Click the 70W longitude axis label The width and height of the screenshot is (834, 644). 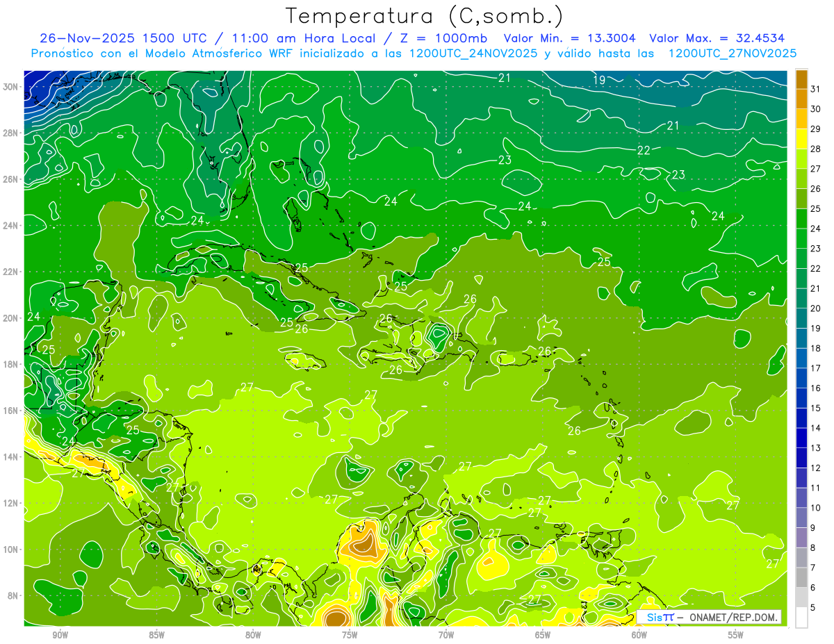point(446,636)
